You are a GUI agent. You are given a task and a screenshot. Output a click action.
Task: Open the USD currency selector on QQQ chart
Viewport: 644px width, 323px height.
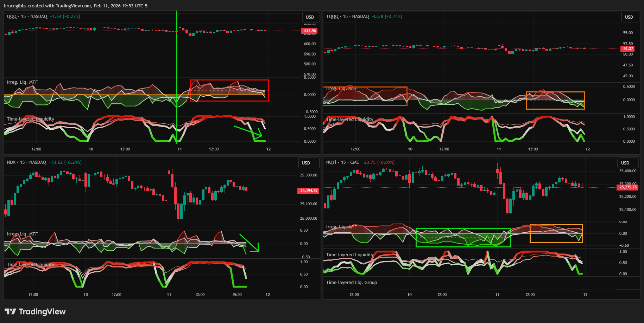coord(310,17)
